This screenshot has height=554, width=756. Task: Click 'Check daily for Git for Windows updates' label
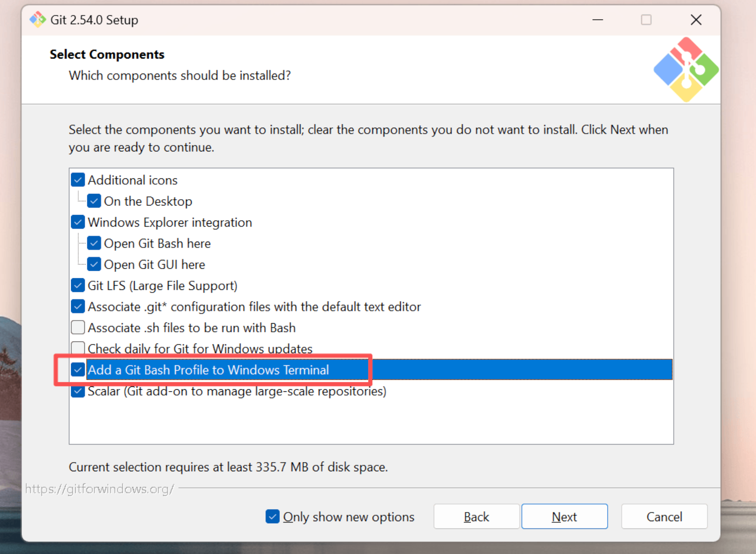click(x=200, y=349)
